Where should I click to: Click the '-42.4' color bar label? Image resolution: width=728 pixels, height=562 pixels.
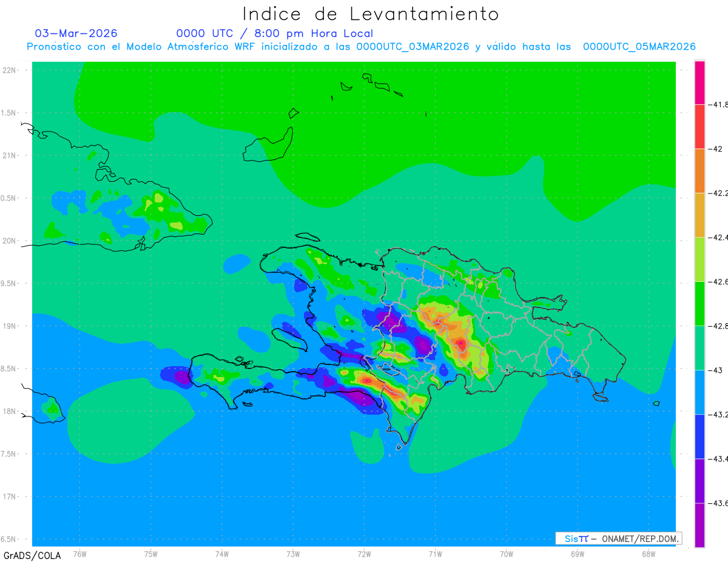tap(719, 237)
